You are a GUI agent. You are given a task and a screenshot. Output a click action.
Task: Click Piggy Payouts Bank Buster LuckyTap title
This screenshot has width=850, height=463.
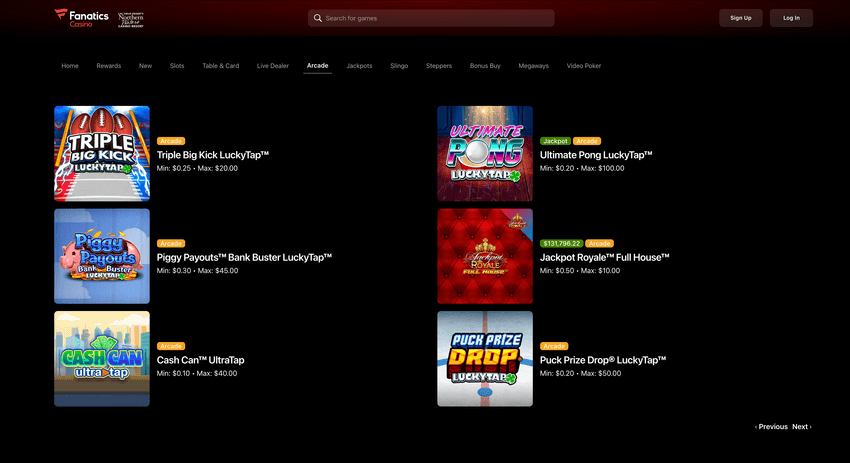[x=244, y=258]
